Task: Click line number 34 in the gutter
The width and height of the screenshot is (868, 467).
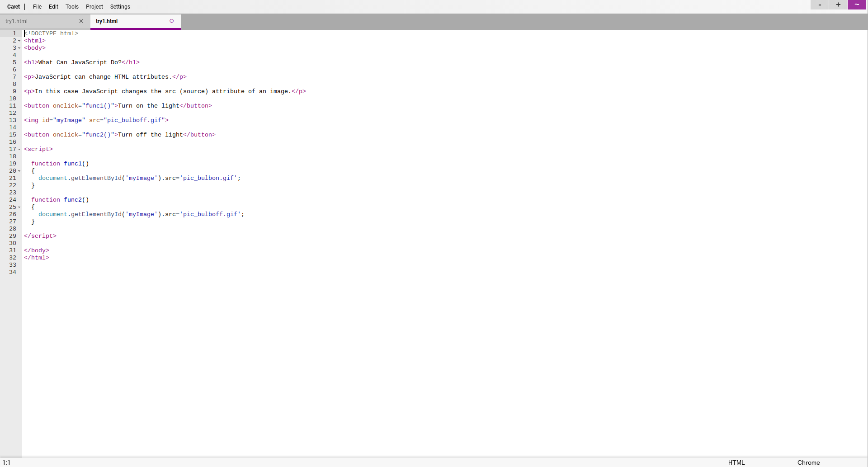Action: pyautogui.click(x=13, y=272)
